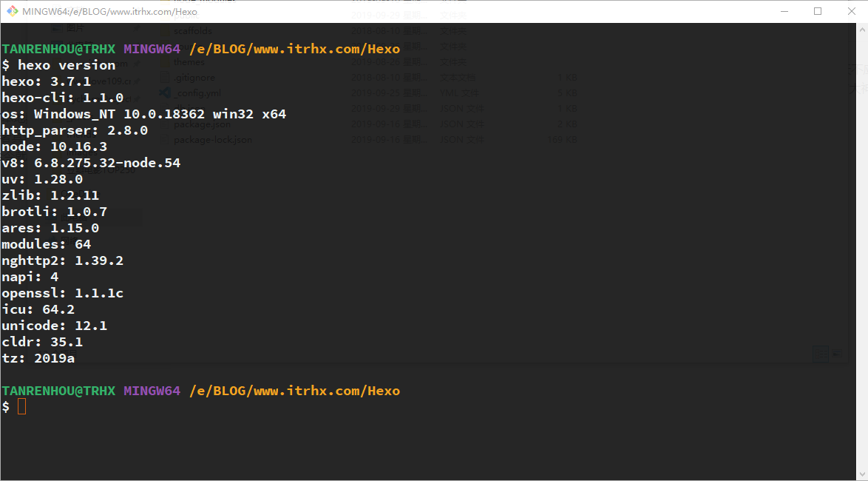Select the 'node: 10.16.3' line
Viewport: 868px width, 481px height.
coord(54,147)
